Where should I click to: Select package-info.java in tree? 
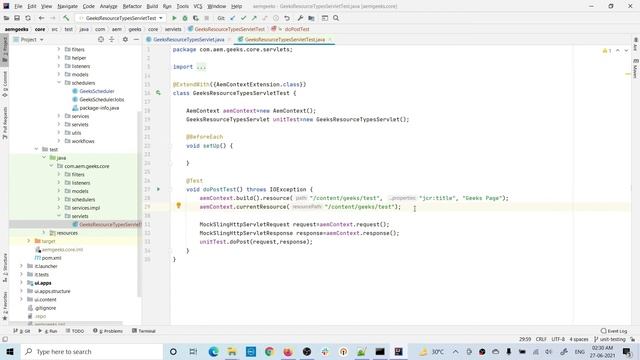click(99, 108)
